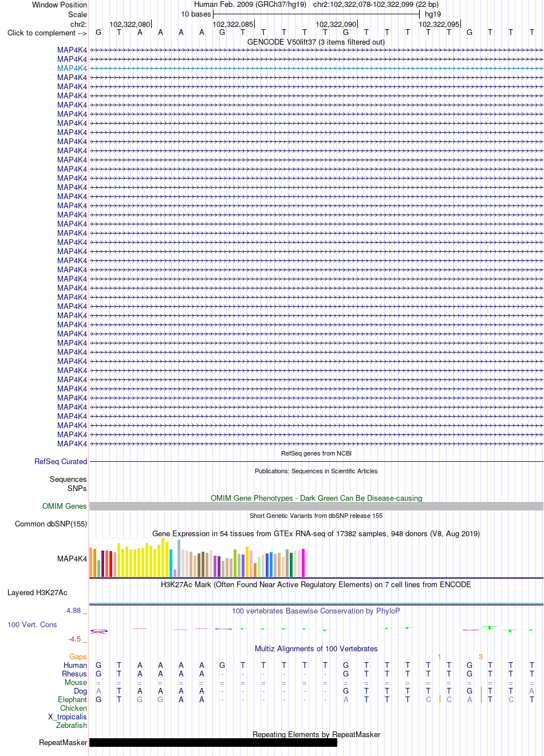544x756 pixels.
Task: Select the X_tropicalis alignment row label
Action: [x=68, y=717]
